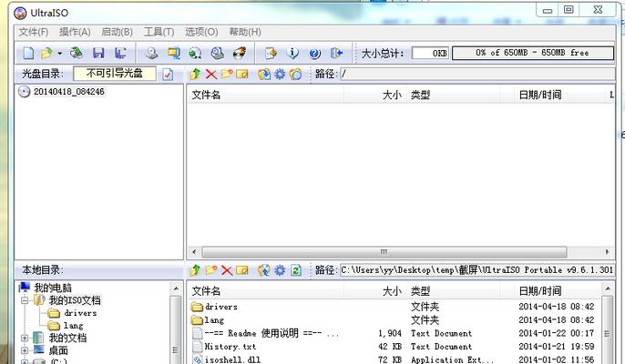Click the Add Files icon in main toolbar
Image resolution: width=625 pixels, height=364 pixels.
pos(272,53)
